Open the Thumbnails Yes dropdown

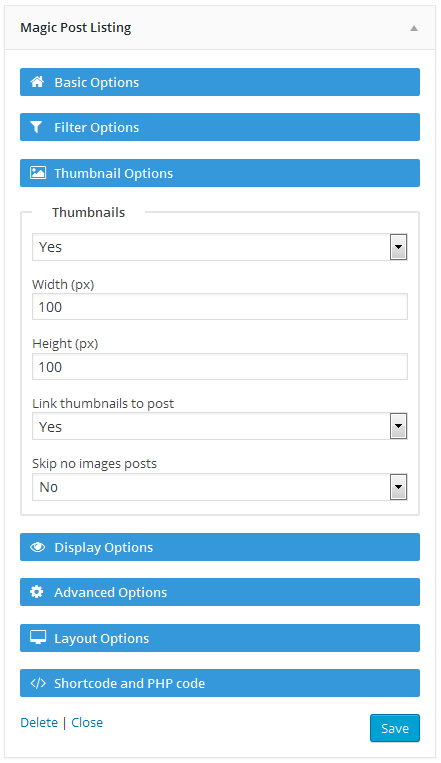(220, 247)
